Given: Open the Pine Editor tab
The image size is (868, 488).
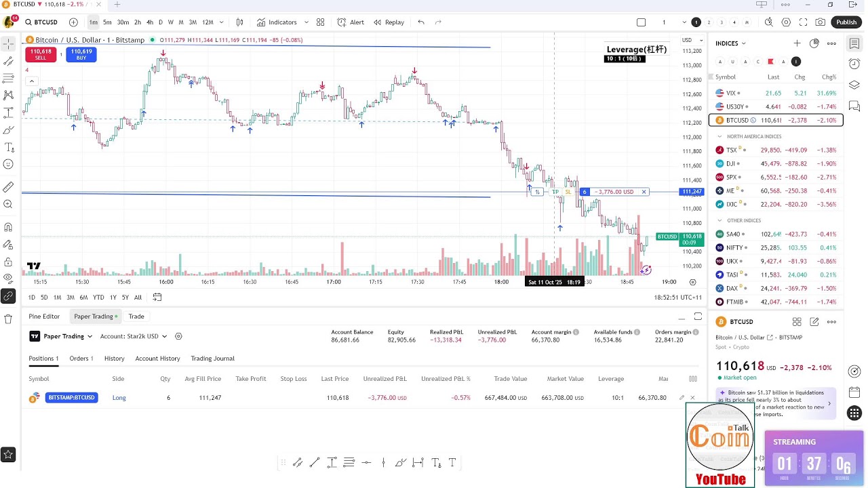Looking at the screenshot, I should coord(44,317).
